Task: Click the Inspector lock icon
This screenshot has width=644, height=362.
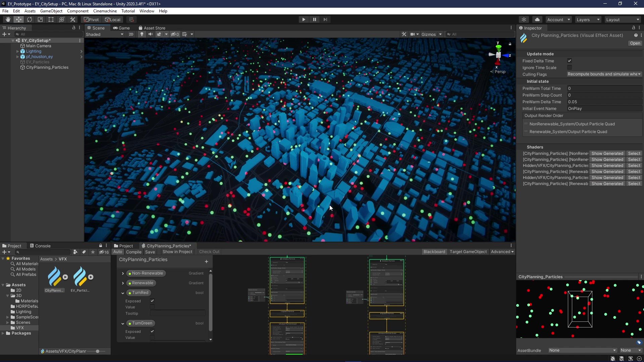Action: click(x=633, y=28)
